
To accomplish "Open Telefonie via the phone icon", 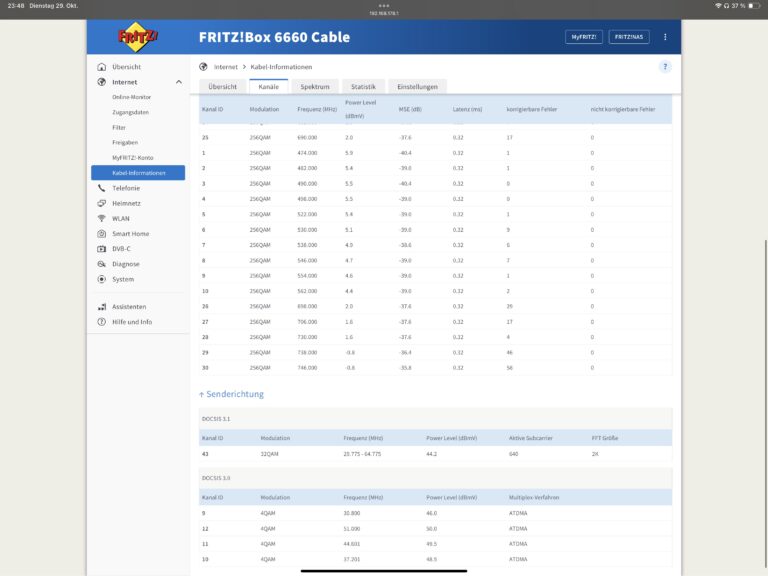I will tap(102, 188).
